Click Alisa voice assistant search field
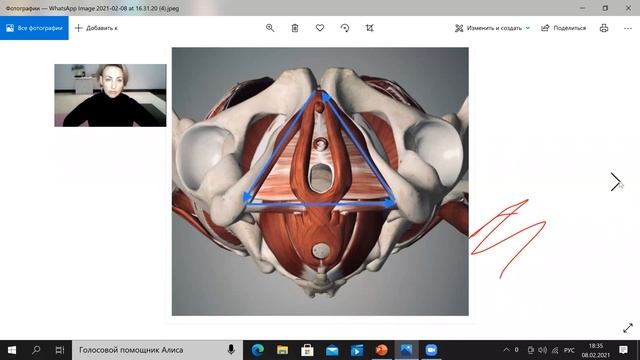 pyautogui.click(x=158, y=350)
